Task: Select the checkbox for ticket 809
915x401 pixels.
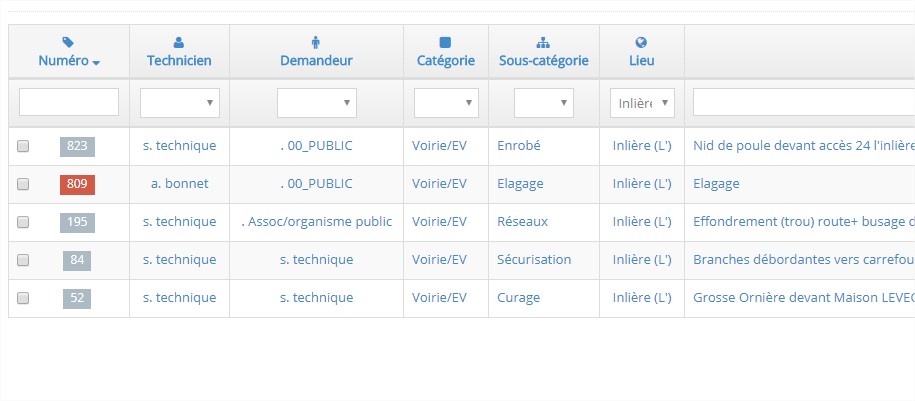Action: coord(23,184)
